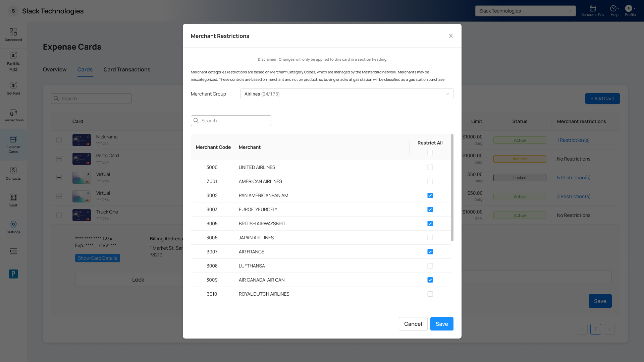Cancel the merchant restrictions dialog
This screenshot has width=644, height=362.
pos(413,324)
